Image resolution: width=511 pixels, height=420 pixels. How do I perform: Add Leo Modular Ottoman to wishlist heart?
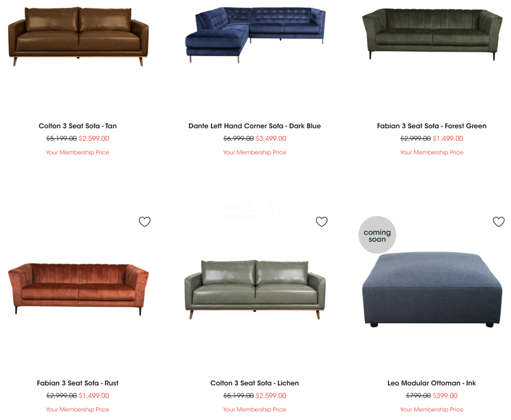[x=499, y=222]
